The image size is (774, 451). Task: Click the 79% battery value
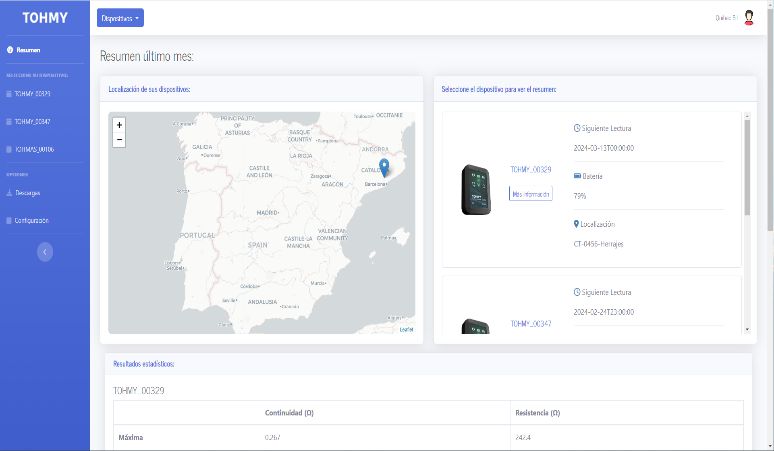tap(580, 196)
